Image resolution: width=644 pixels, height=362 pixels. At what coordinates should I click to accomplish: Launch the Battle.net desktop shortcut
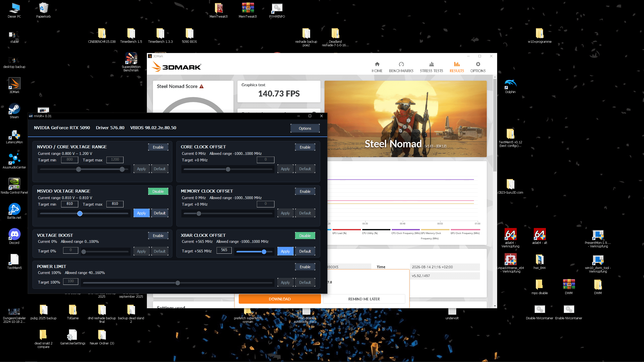coord(14,211)
